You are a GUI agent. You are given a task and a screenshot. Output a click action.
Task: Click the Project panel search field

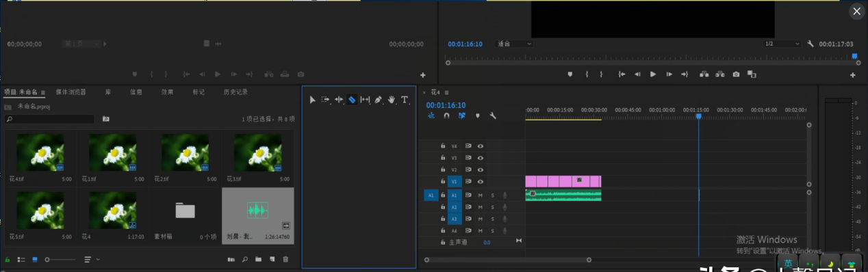(x=49, y=119)
